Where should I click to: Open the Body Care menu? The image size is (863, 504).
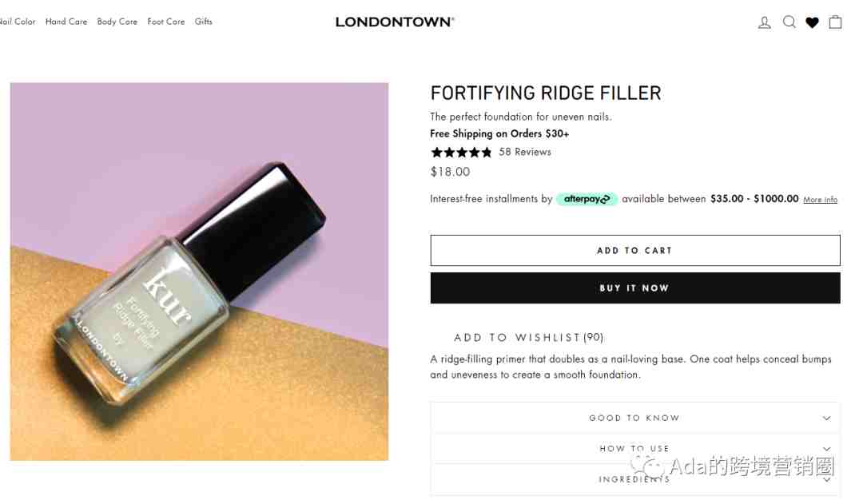pyautogui.click(x=117, y=22)
